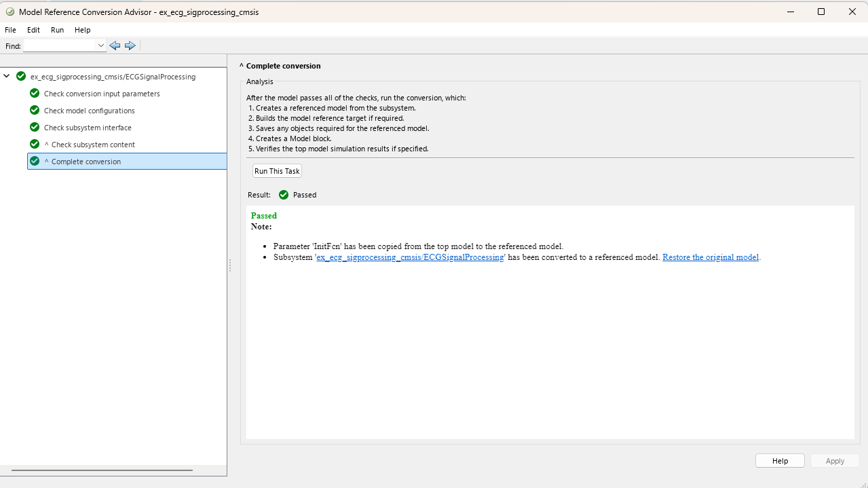This screenshot has height=488, width=868.
Task: Open the Run menu
Action: click(x=57, y=30)
